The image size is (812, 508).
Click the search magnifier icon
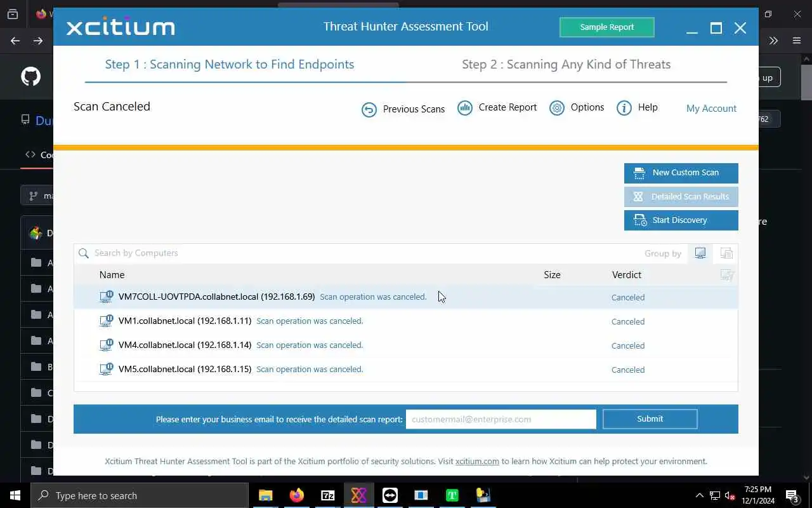pyautogui.click(x=84, y=253)
